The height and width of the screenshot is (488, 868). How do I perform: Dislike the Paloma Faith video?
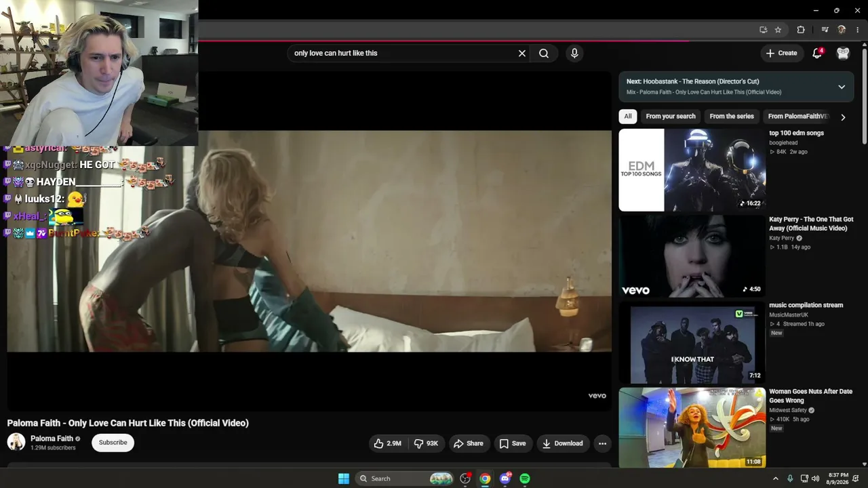pyautogui.click(x=426, y=443)
